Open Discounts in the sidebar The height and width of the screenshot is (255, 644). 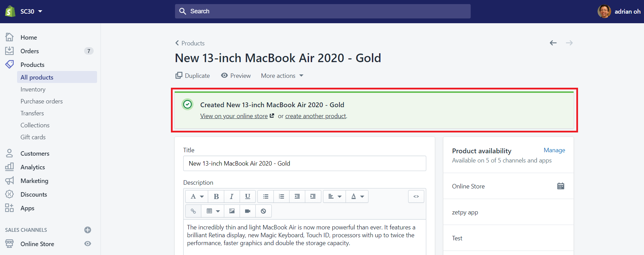coord(34,194)
